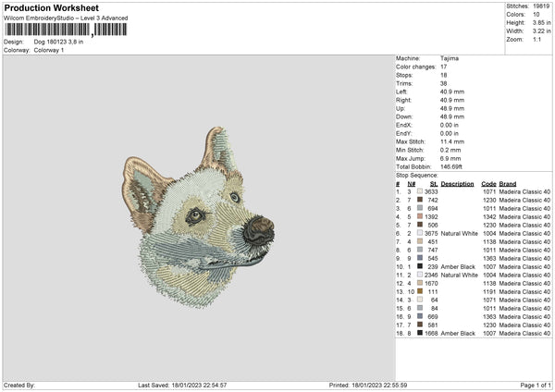Select the white swatch beside stitch count 3675
Viewport: 555px width, 392px height.
[x=420, y=233]
